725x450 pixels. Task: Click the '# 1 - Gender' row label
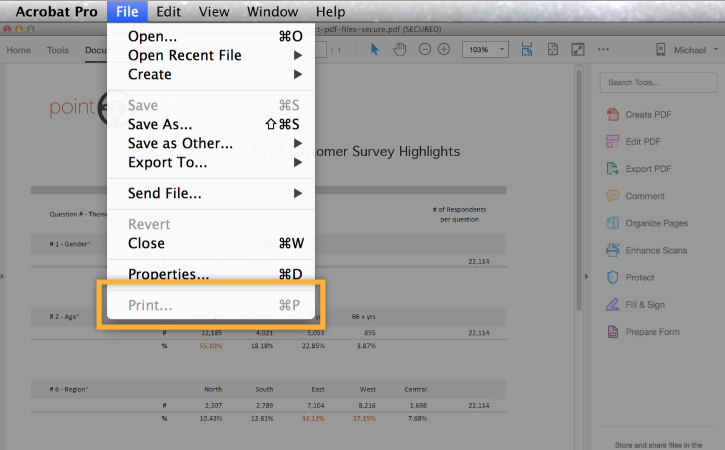click(70, 244)
